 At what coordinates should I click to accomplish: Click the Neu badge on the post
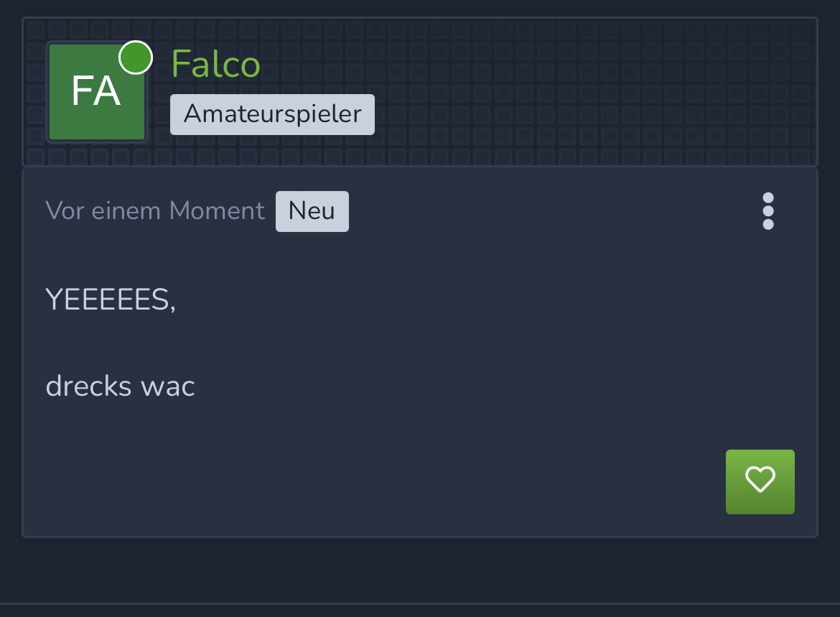tap(312, 211)
